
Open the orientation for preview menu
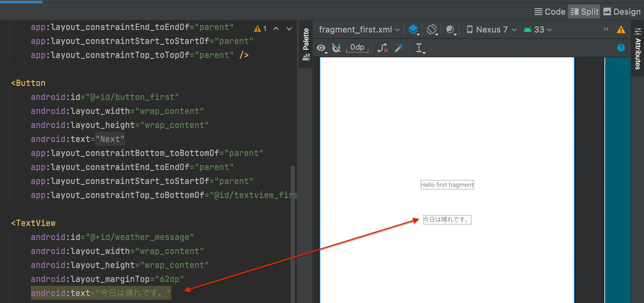click(x=433, y=30)
